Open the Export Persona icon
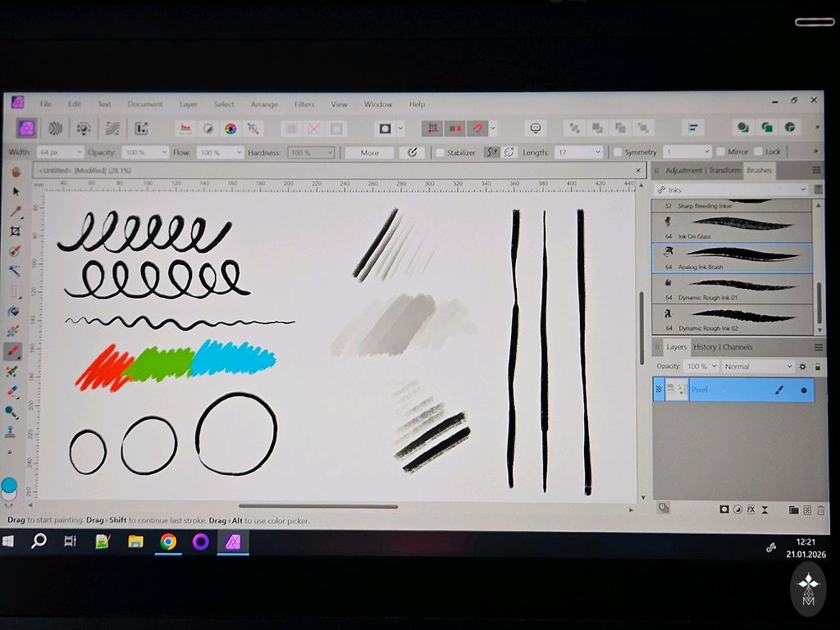The width and height of the screenshot is (840, 630). point(141,128)
